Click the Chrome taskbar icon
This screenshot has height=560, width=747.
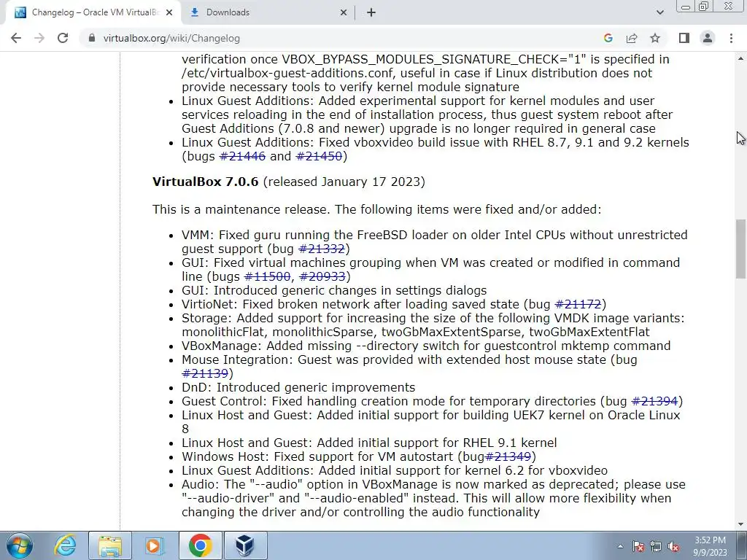(x=200, y=545)
